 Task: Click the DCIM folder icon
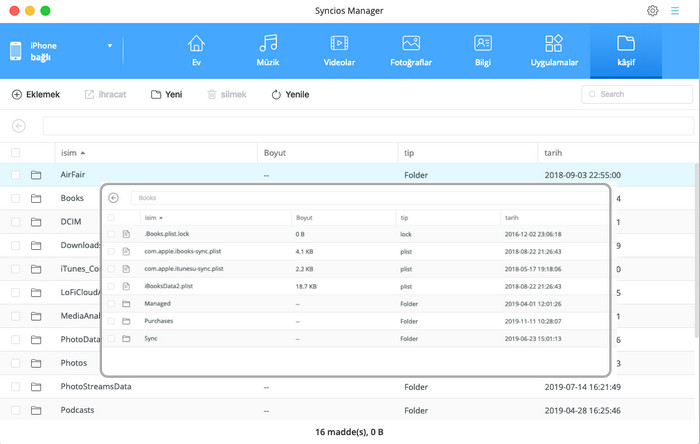tap(36, 222)
